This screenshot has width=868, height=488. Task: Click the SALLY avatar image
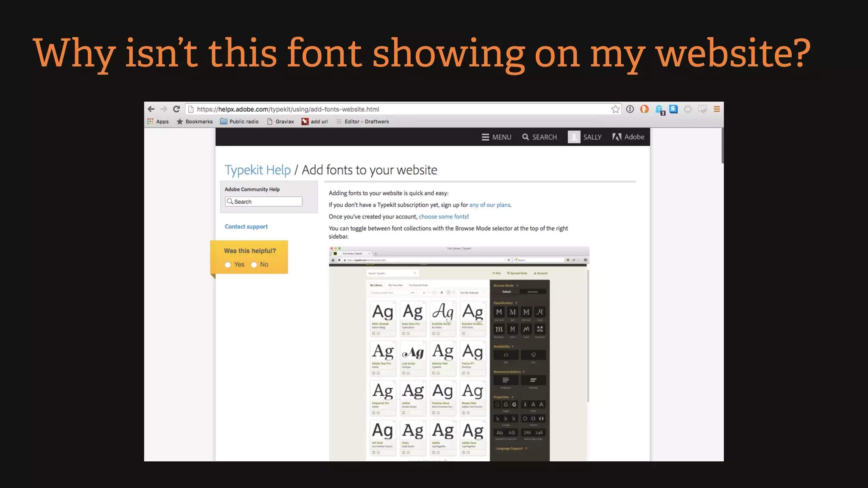[x=574, y=137]
